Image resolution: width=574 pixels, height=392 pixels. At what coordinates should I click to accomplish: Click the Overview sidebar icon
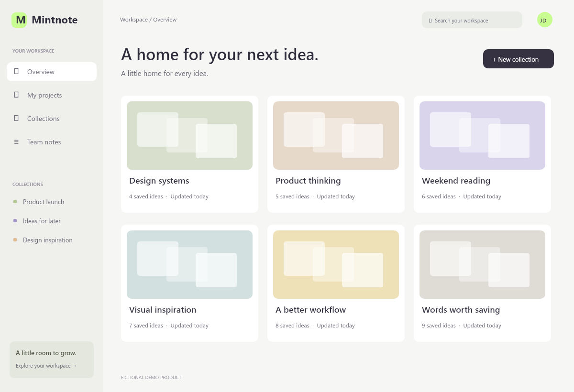(x=16, y=71)
